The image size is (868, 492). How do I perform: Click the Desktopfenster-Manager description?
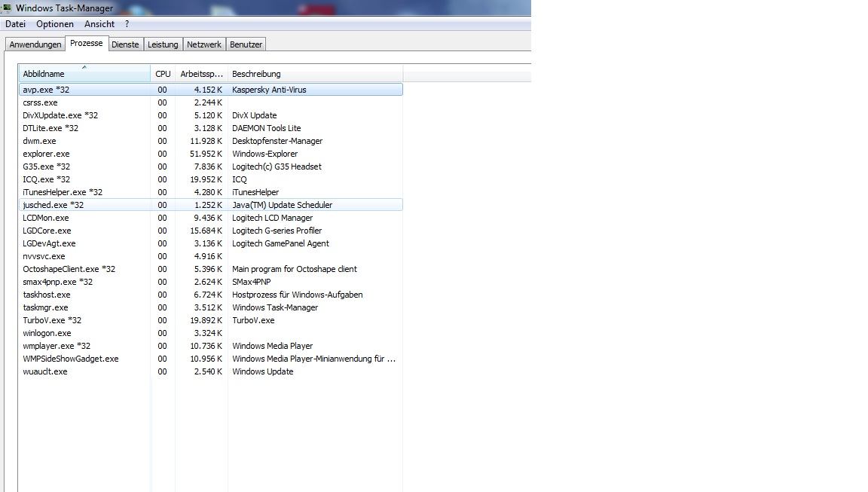coord(277,141)
